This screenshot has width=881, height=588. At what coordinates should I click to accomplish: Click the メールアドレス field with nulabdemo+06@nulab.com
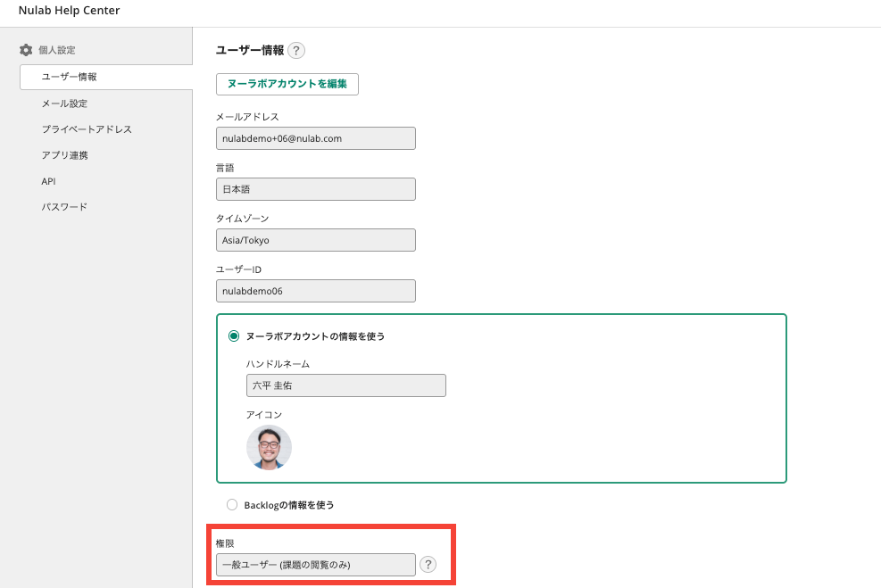point(316,138)
